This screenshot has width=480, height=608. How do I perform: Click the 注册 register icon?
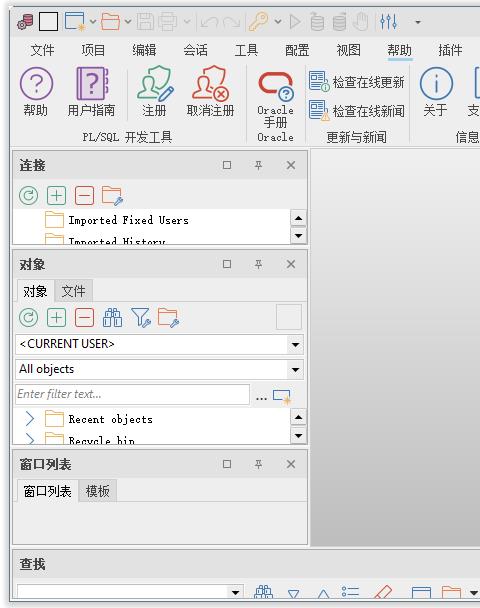155,83
